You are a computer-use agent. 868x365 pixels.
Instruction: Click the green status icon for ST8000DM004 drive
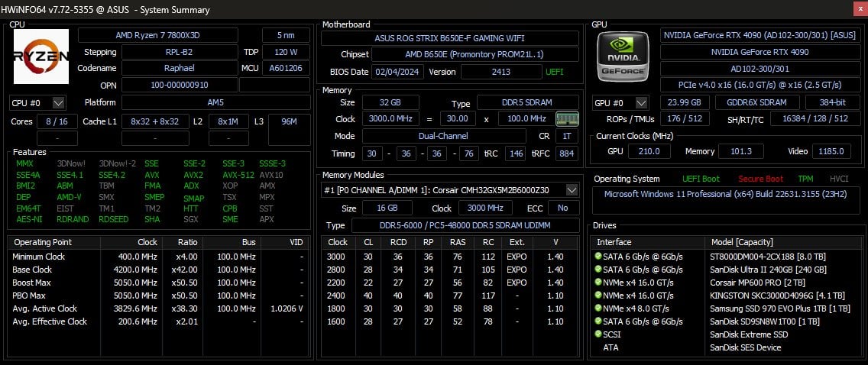pos(598,257)
